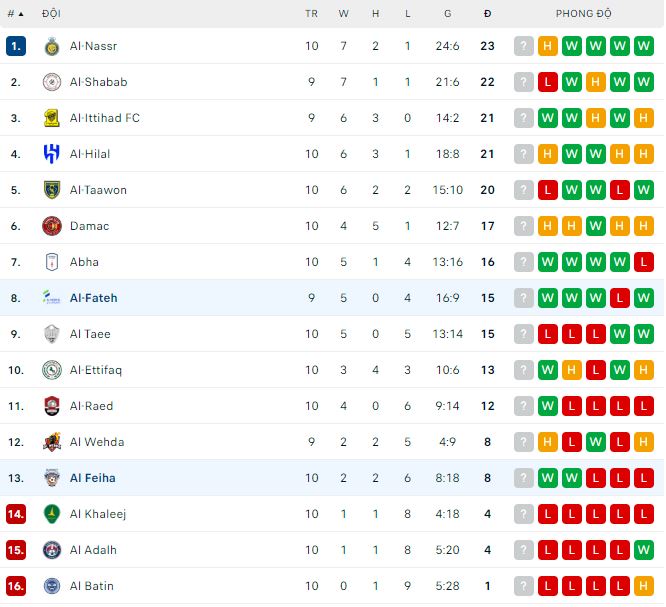This screenshot has width=666, height=607.
Task: Sort standings by Đ points header
Action: pyautogui.click(x=487, y=14)
